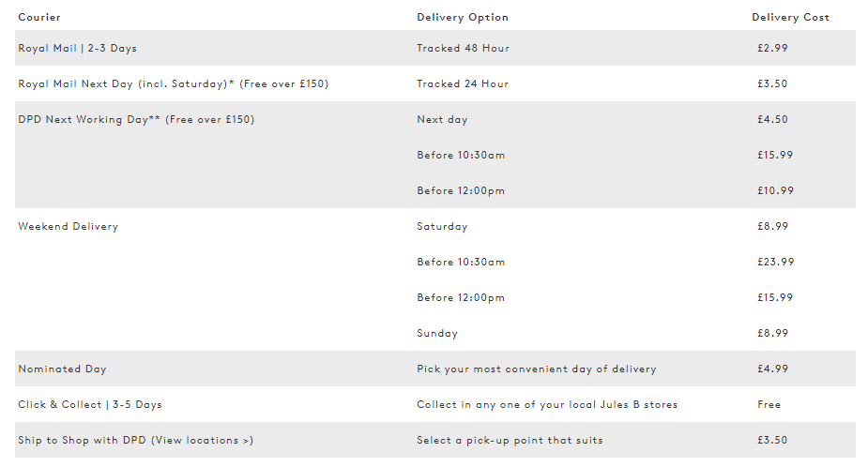
Task: Click the Tracked 48 Hour option
Action: [463, 48]
